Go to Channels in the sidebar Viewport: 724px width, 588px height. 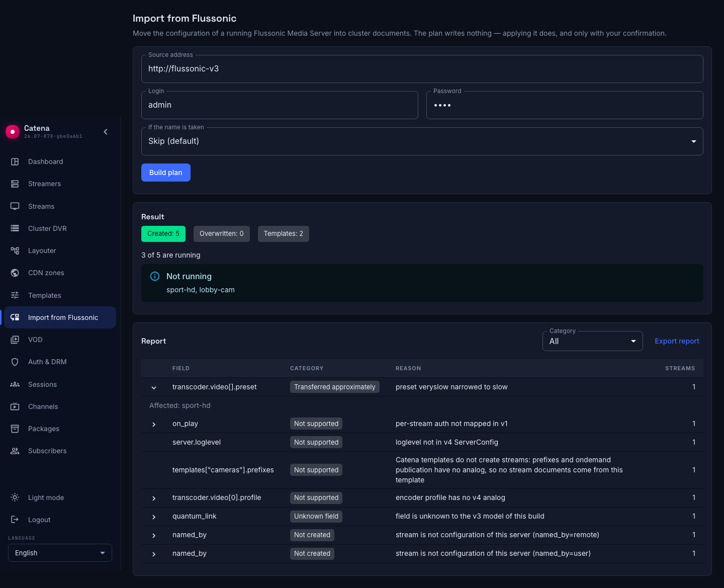point(60,406)
